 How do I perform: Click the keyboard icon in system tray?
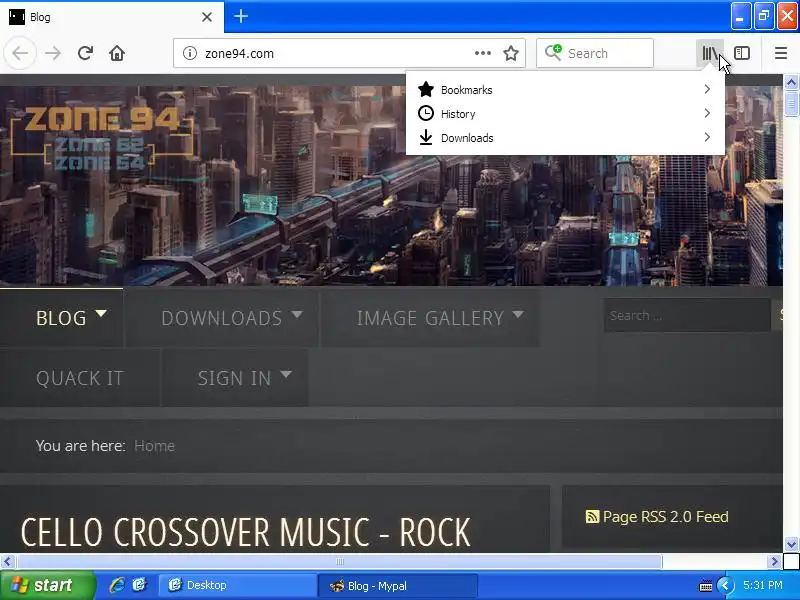706,586
